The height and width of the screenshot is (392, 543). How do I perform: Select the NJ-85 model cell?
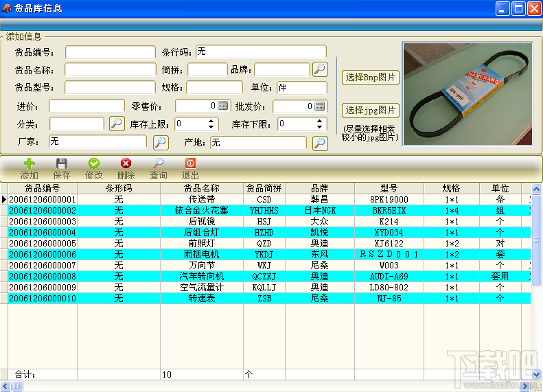389,299
